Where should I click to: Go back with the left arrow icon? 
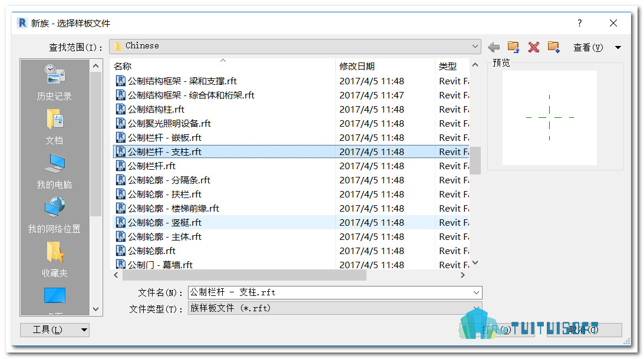coord(494,47)
